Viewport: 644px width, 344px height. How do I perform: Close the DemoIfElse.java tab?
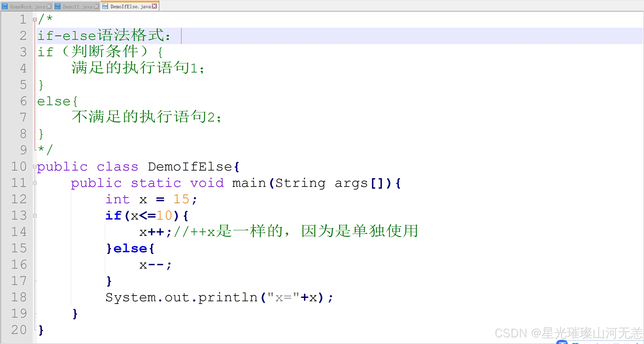pyautogui.click(x=155, y=6)
